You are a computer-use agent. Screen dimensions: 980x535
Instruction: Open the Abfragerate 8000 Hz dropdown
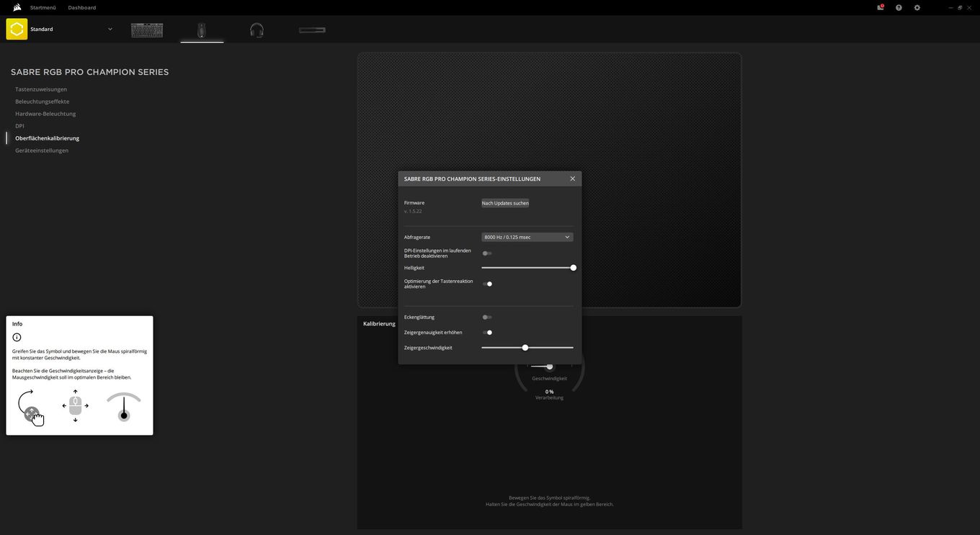click(527, 237)
